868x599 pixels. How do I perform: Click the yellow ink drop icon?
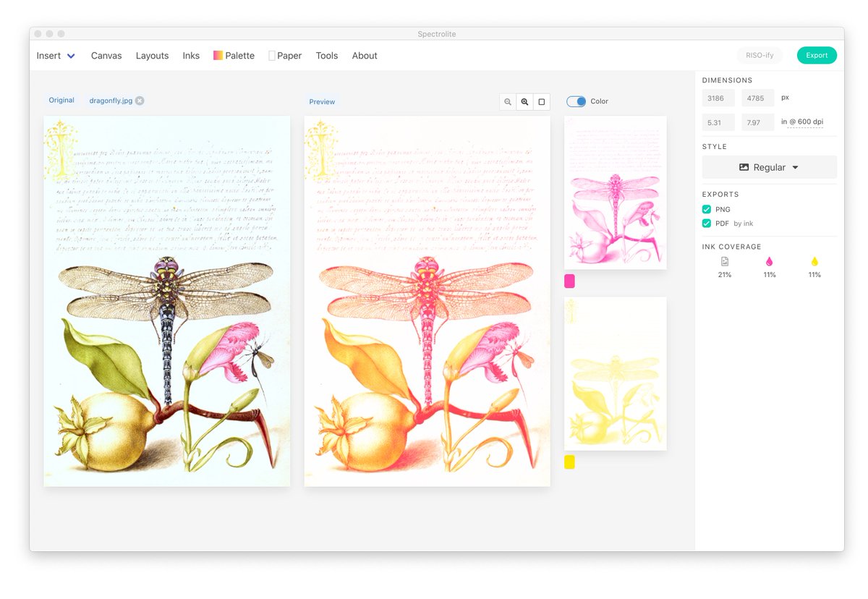pos(814,261)
